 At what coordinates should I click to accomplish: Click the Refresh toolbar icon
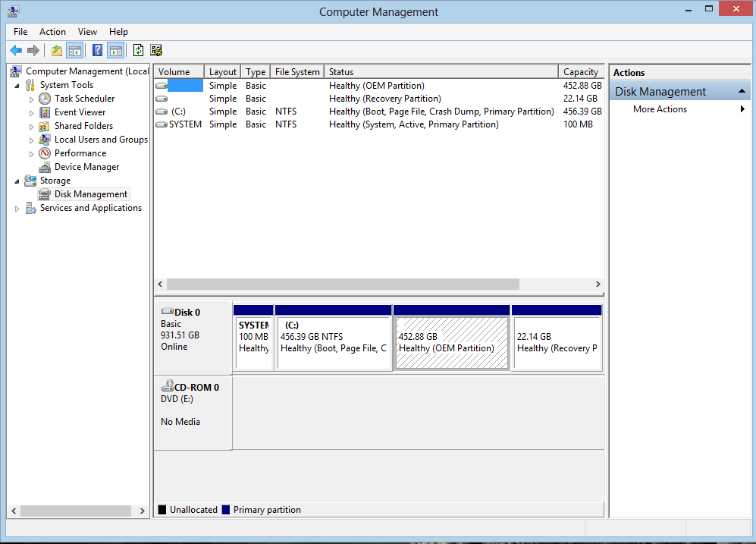(x=138, y=51)
